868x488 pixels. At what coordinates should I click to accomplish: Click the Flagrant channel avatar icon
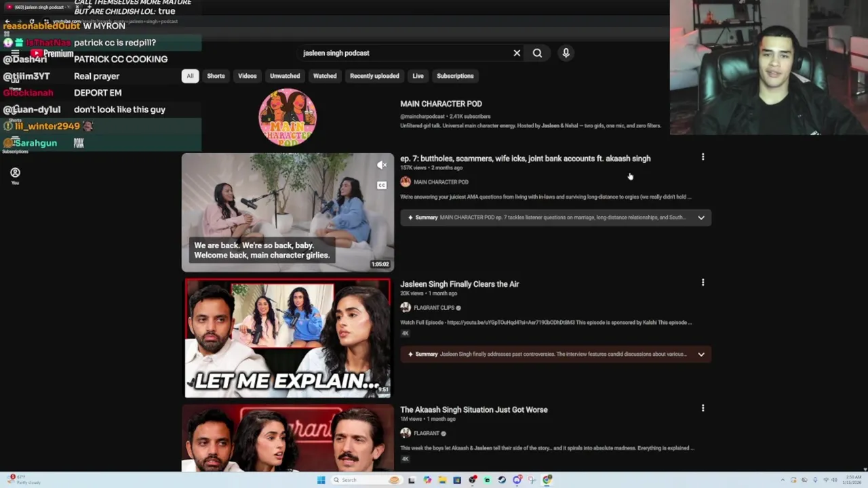pos(406,433)
